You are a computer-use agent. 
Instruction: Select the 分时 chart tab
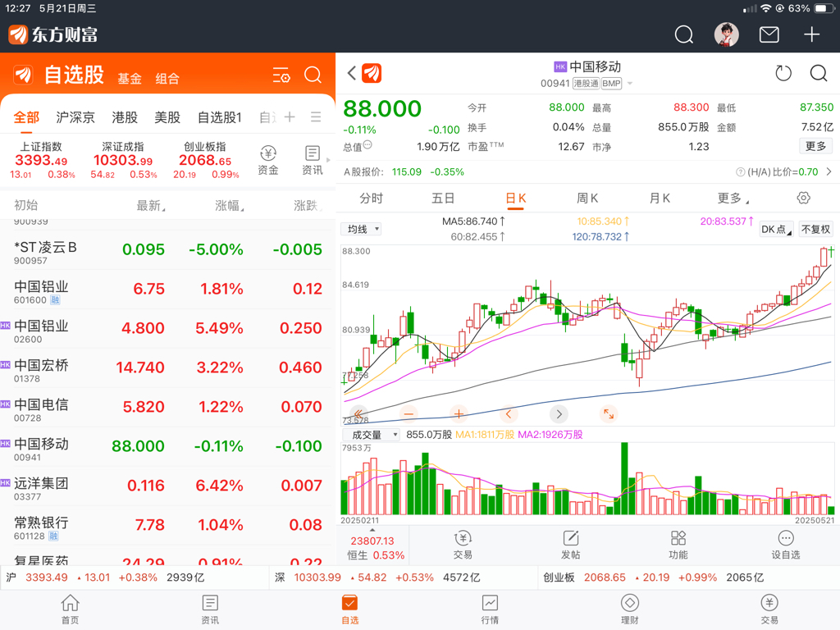coord(372,199)
